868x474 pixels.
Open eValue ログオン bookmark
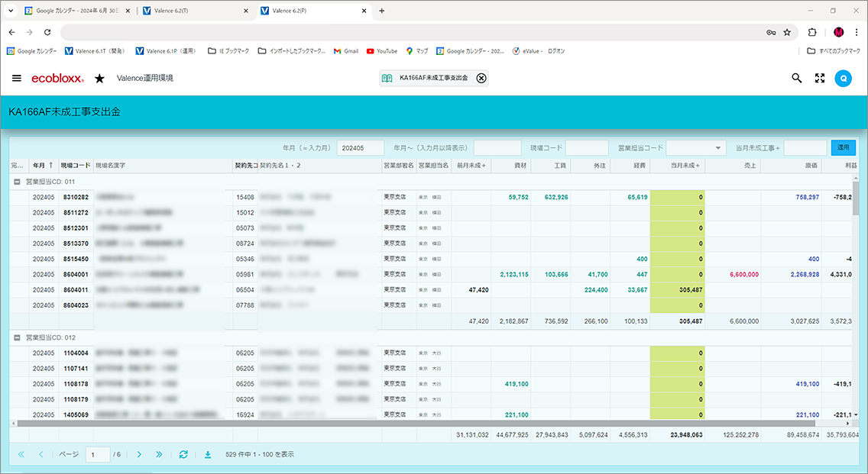tap(539, 51)
